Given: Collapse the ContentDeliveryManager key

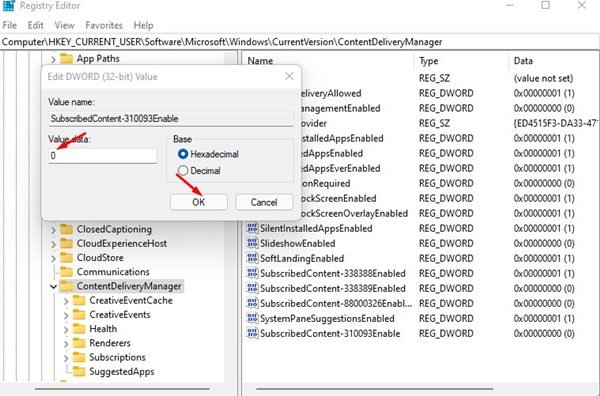Looking at the screenshot, I should pyautogui.click(x=53, y=286).
